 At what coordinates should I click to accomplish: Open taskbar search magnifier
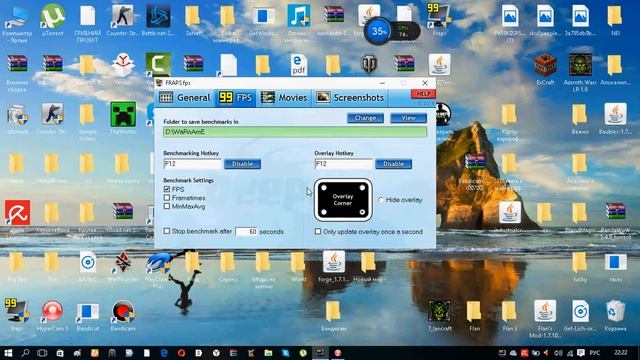(25, 353)
